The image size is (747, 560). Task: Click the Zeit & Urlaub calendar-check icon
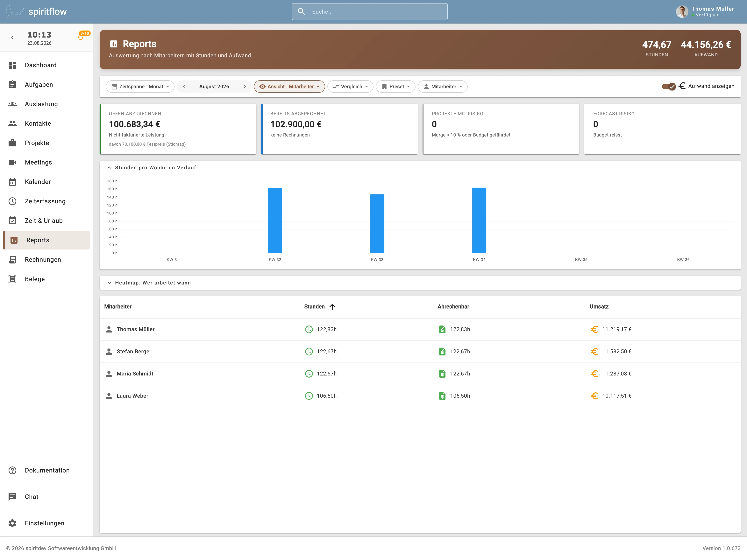pyautogui.click(x=12, y=221)
